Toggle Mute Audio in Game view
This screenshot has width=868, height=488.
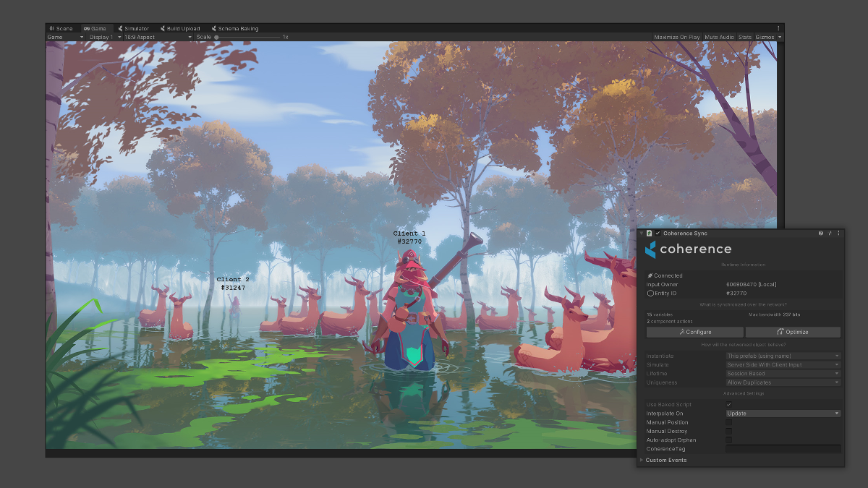[x=719, y=37]
